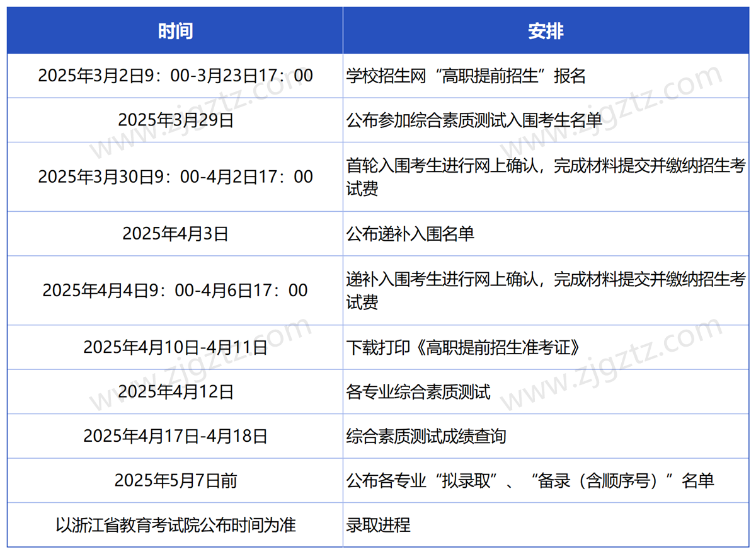The height and width of the screenshot is (554, 756).
Task: Click the 2025年4月10日-4月11日 date cell
Action: pyautogui.click(x=175, y=347)
